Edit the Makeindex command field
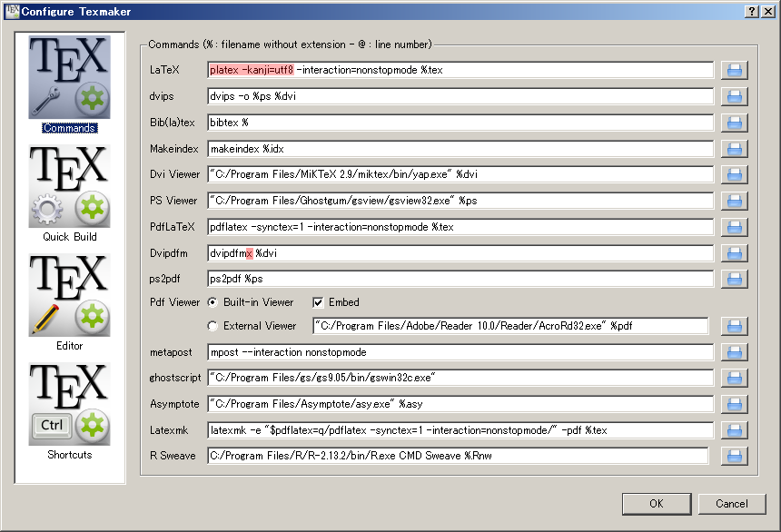Image resolution: width=781 pixels, height=532 pixels. coord(460,149)
